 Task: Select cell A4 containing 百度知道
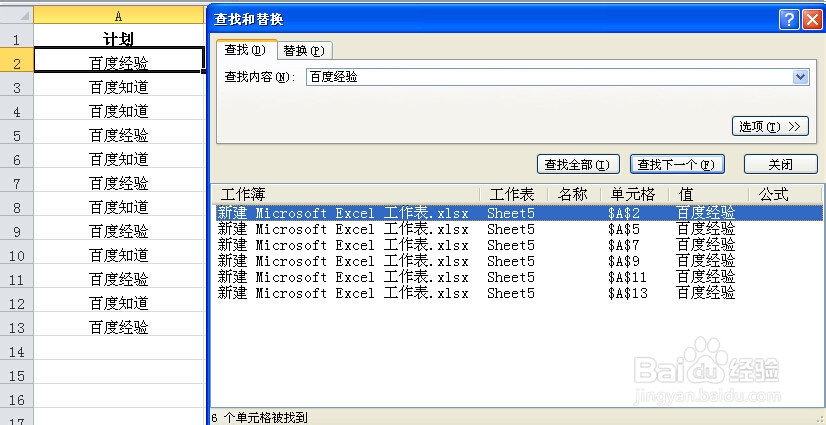click(x=119, y=108)
